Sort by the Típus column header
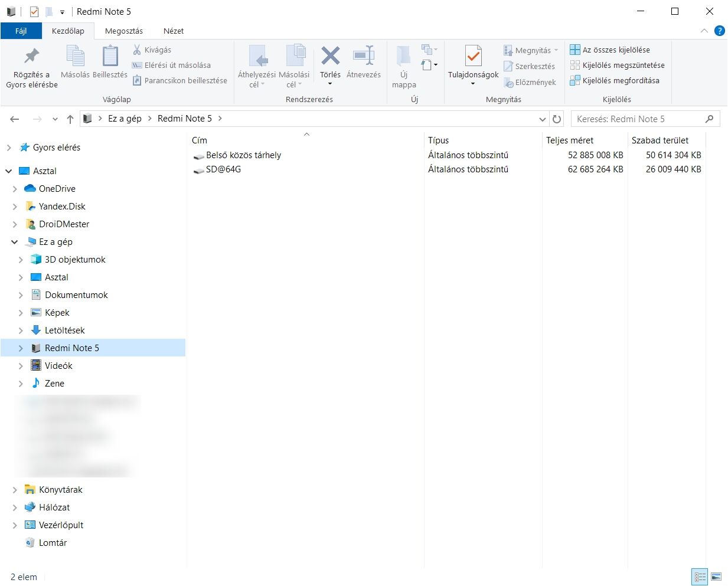Screen dimensions: 728x586 pos(483,140)
